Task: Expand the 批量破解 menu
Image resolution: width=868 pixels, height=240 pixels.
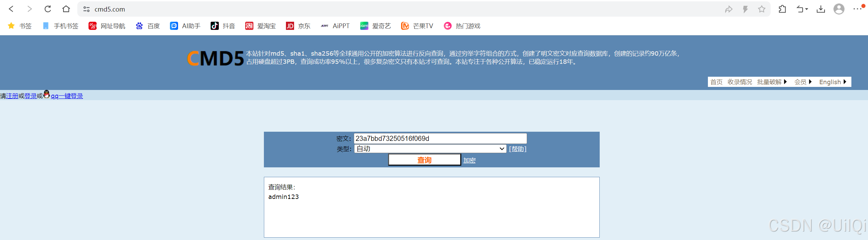Action: (x=772, y=82)
